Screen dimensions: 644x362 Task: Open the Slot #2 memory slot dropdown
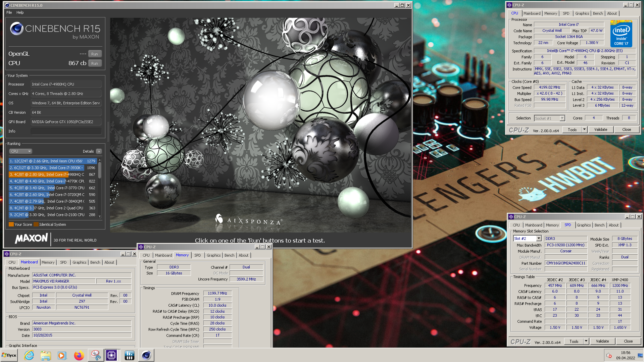point(539,239)
